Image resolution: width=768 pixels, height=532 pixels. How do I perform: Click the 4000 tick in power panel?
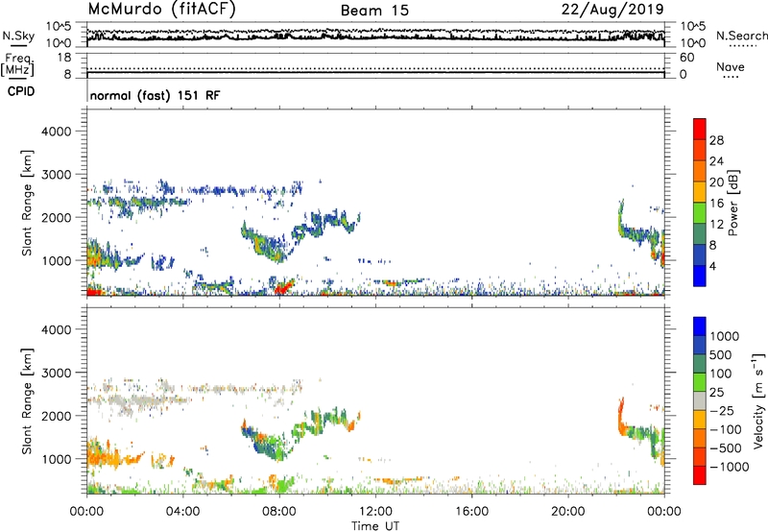pos(56,132)
